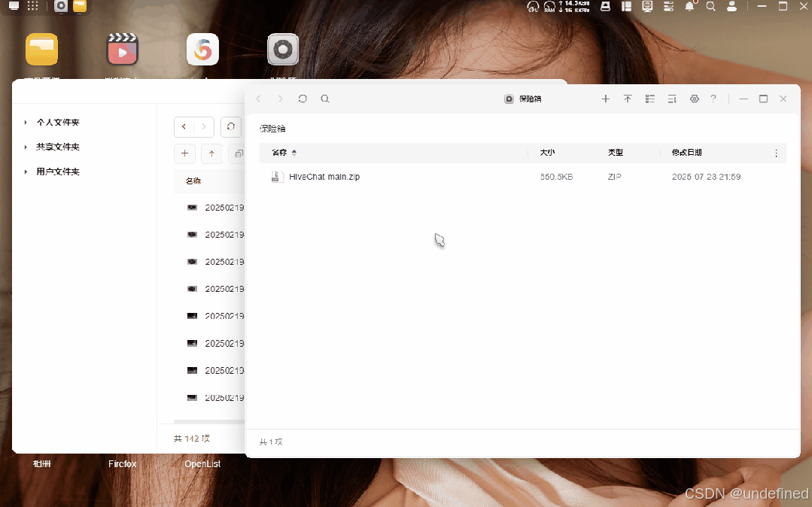Select the first 20250219 file in background list
The image size is (812, 507).
224,208
